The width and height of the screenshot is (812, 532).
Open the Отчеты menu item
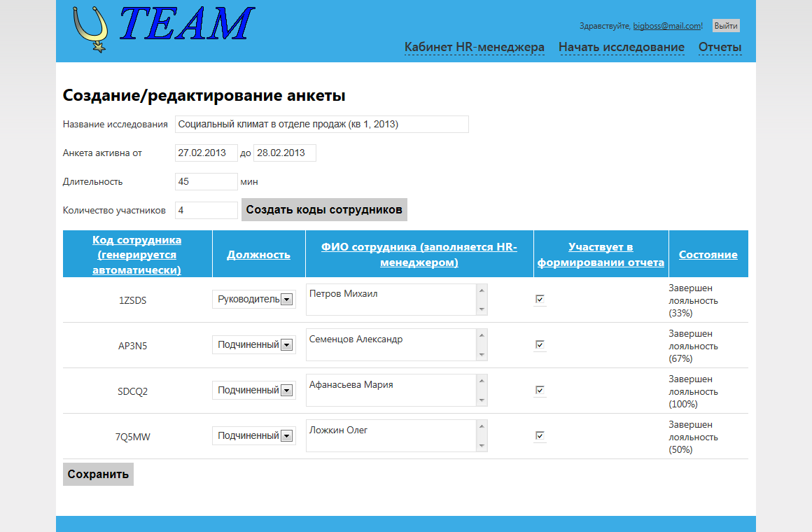click(x=720, y=47)
